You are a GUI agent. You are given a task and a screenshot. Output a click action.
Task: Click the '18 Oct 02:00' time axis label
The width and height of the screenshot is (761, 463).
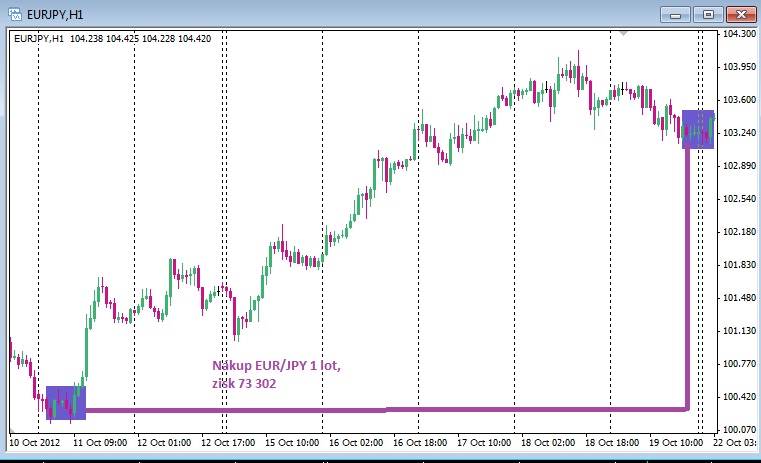(x=548, y=443)
